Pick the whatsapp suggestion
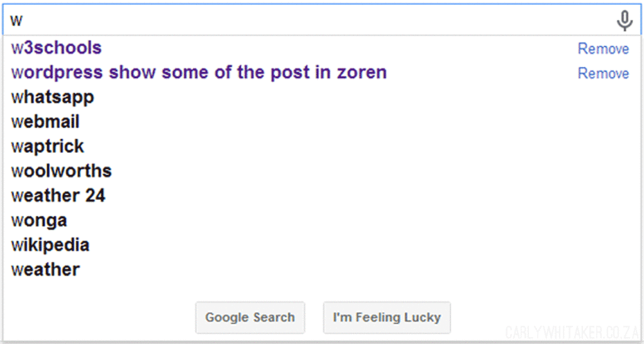Screen dimensions: 644x344 point(53,97)
